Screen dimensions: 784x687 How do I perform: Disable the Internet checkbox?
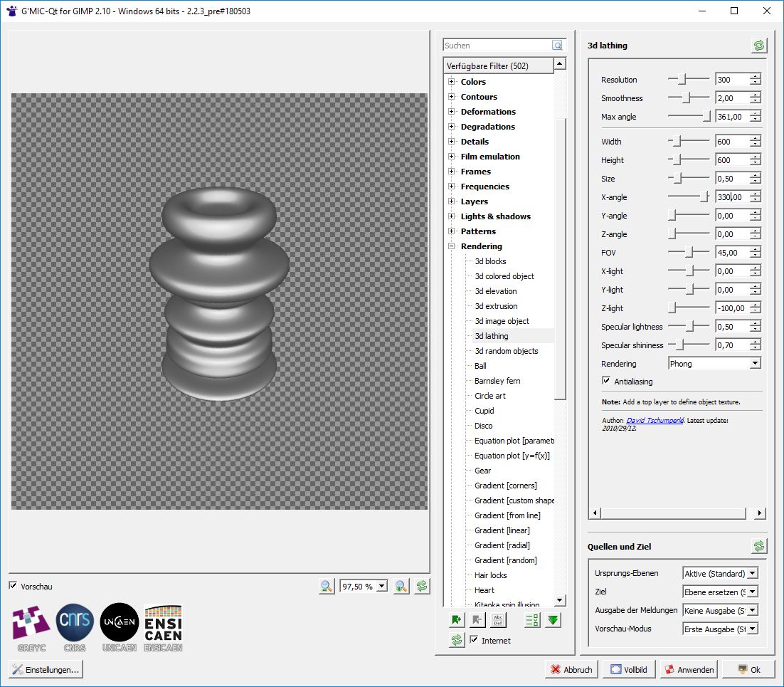(475, 640)
